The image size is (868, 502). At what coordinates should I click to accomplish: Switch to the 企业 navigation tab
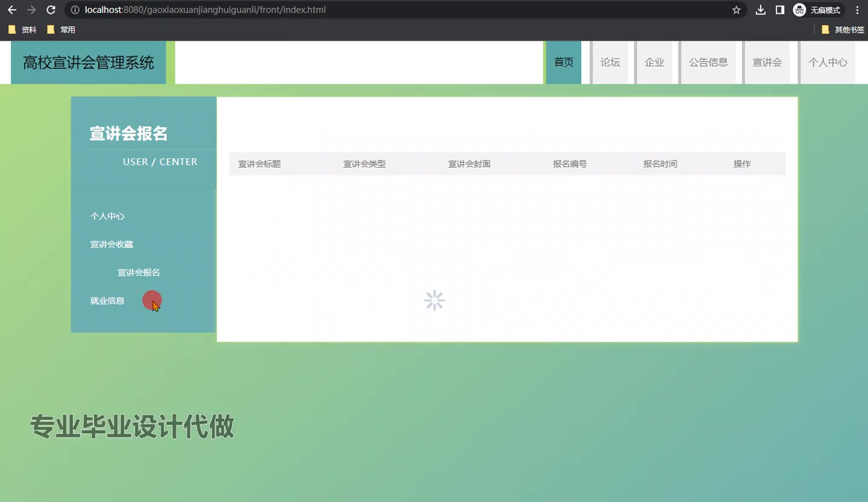(x=654, y=62)
